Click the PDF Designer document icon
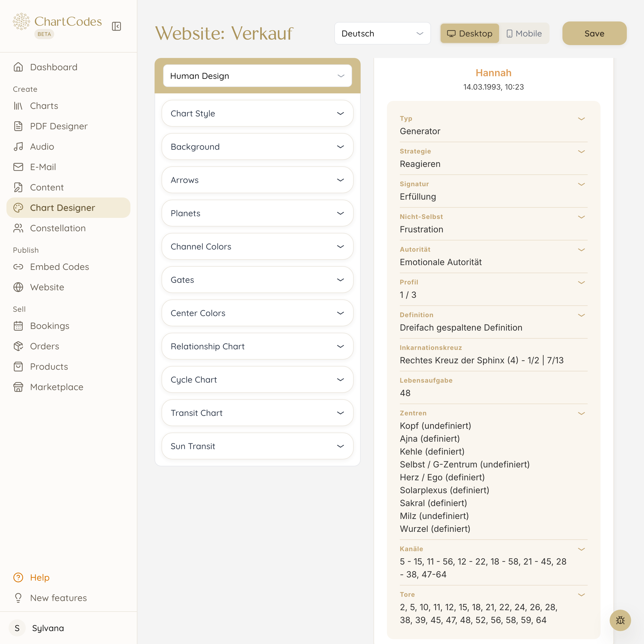Screen dimensions: 644x644 18,126
